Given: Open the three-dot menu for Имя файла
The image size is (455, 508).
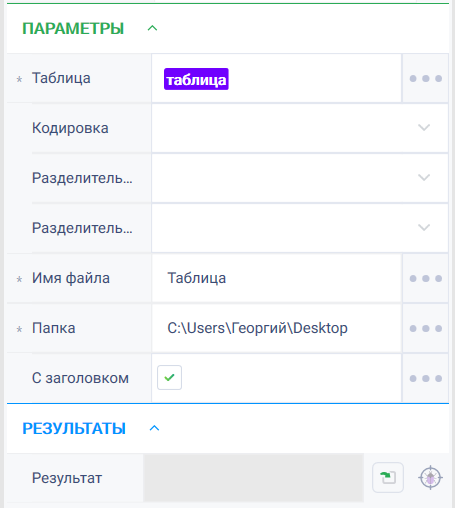Looking at the screenshot, I should click(x=426, y=278).
